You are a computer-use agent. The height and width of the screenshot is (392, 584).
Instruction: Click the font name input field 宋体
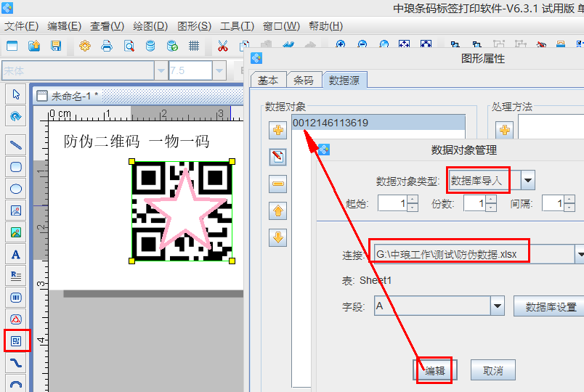click(x=78, y=70)
